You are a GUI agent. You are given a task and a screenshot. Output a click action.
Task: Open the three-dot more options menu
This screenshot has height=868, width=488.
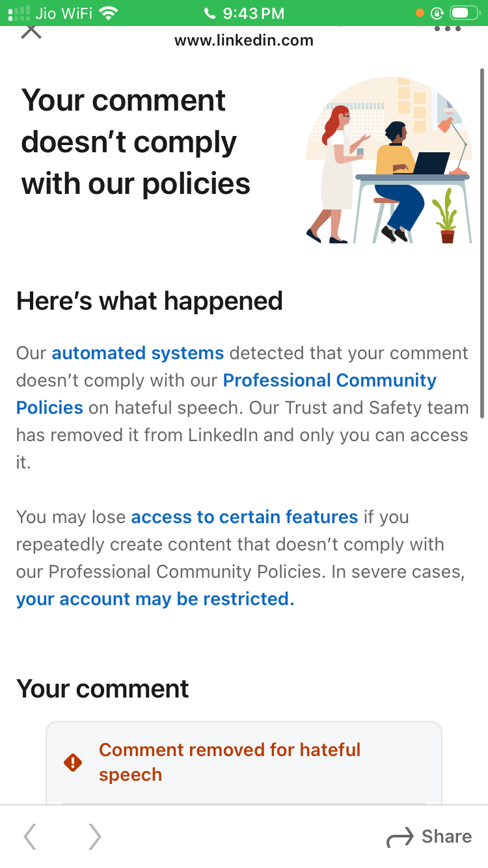447,29
